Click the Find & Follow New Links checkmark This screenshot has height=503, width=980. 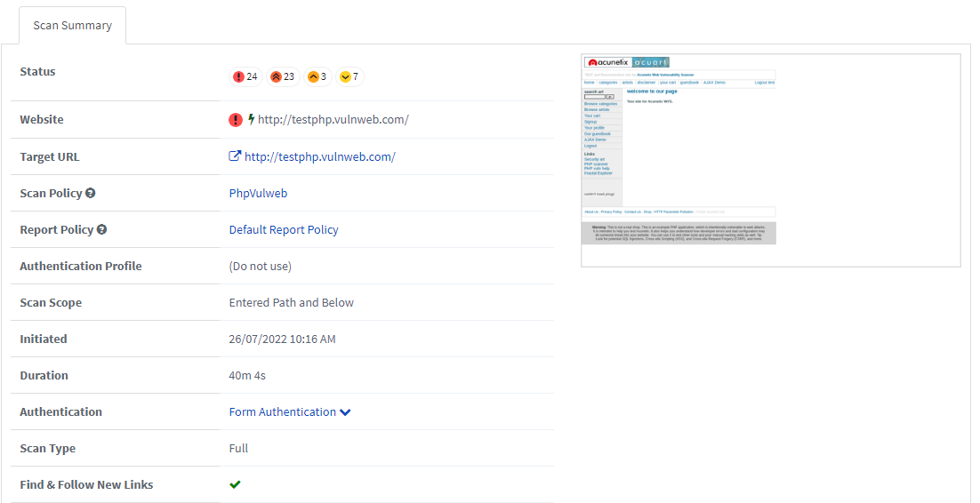pos(235,484)
